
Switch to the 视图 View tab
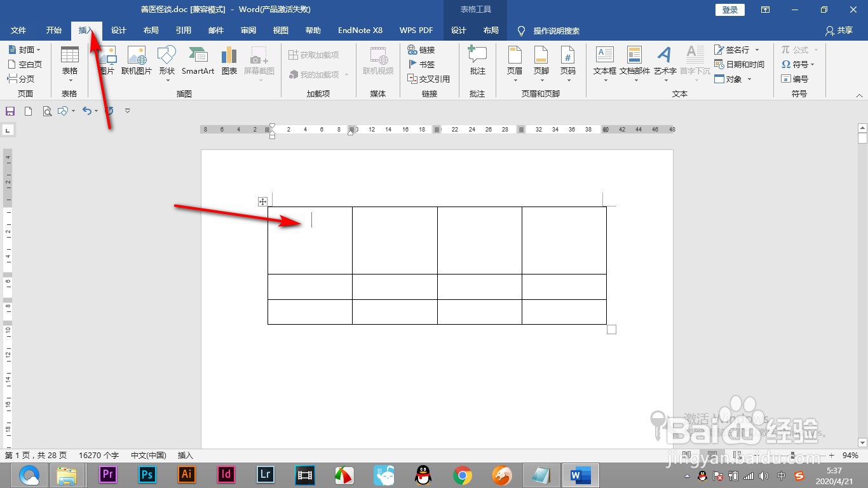click(281, 30)
